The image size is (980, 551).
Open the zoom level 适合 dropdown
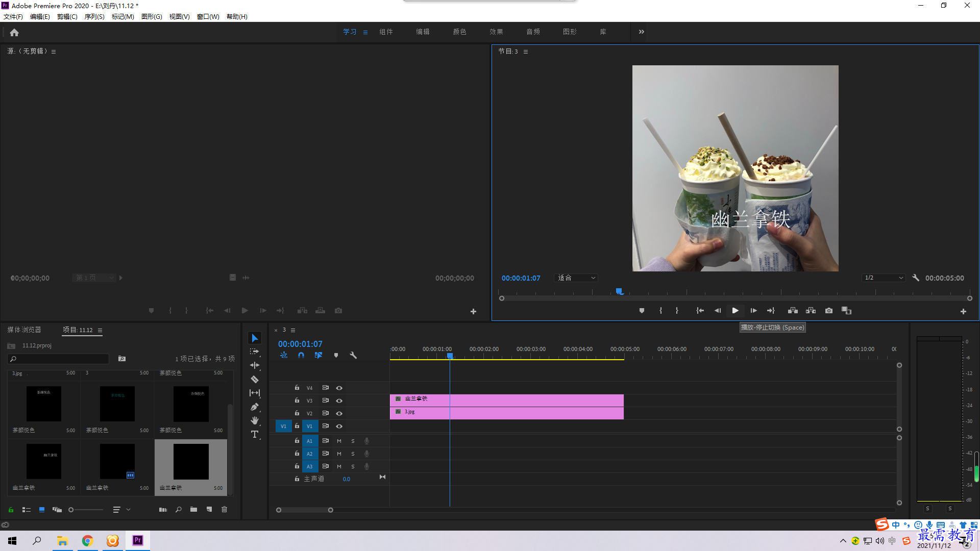(576, 278)
